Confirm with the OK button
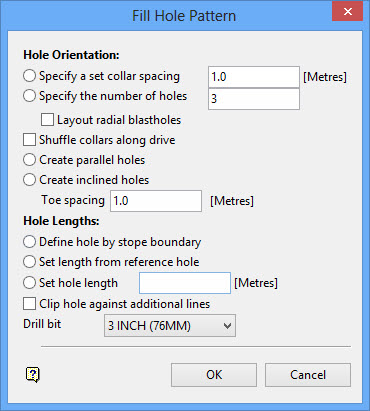370x411 pixels. [x=214, y=375]
